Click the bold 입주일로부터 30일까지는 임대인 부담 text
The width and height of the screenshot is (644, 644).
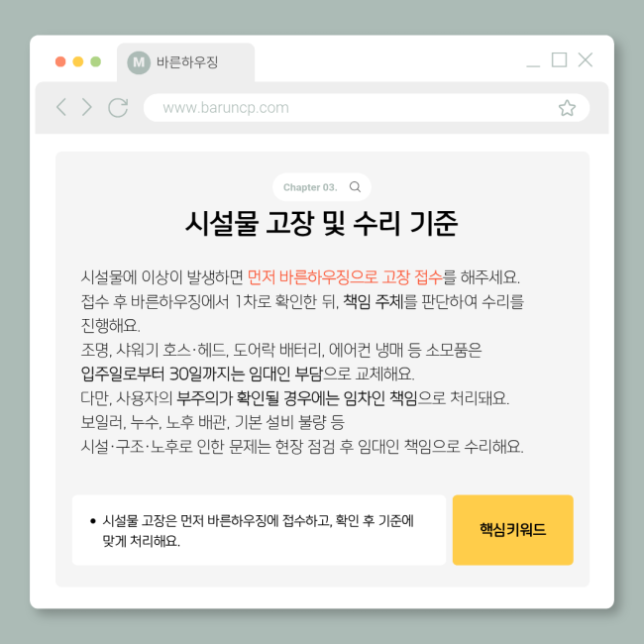pos(202,374)
